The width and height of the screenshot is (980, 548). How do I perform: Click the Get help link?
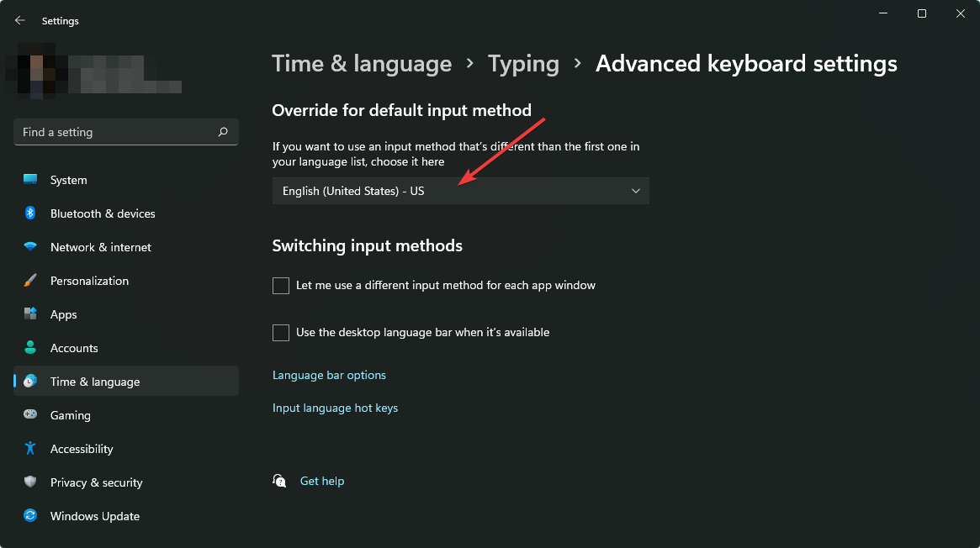[x=322, y=482]
